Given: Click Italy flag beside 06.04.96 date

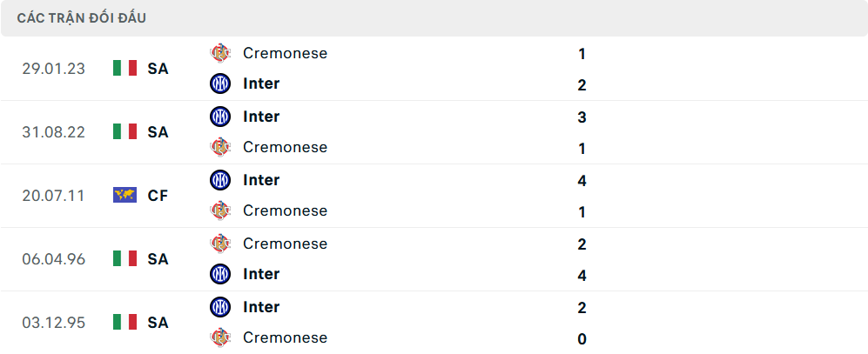Looking at the screenshot, I should (125, 259).
